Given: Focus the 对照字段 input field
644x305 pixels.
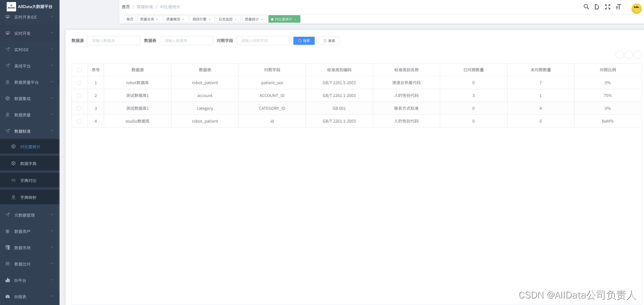Looking at the screenshot, I should pos(263,41).
